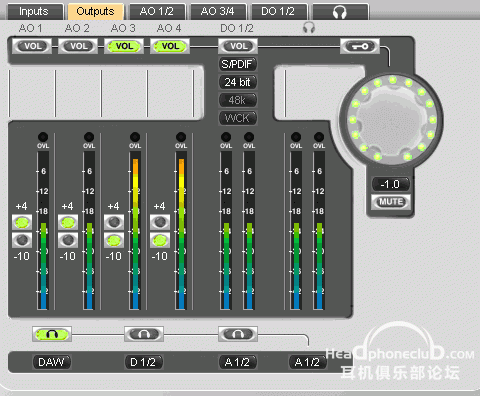Enable the headphone button above A 1/2
This screenshot has height=396, width=480.
pos(238,334)
